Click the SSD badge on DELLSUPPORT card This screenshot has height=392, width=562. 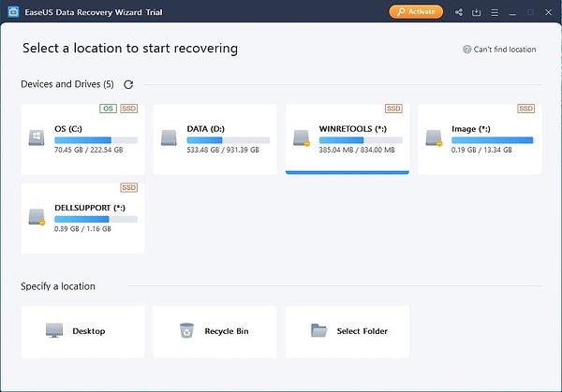click(128, 188)
